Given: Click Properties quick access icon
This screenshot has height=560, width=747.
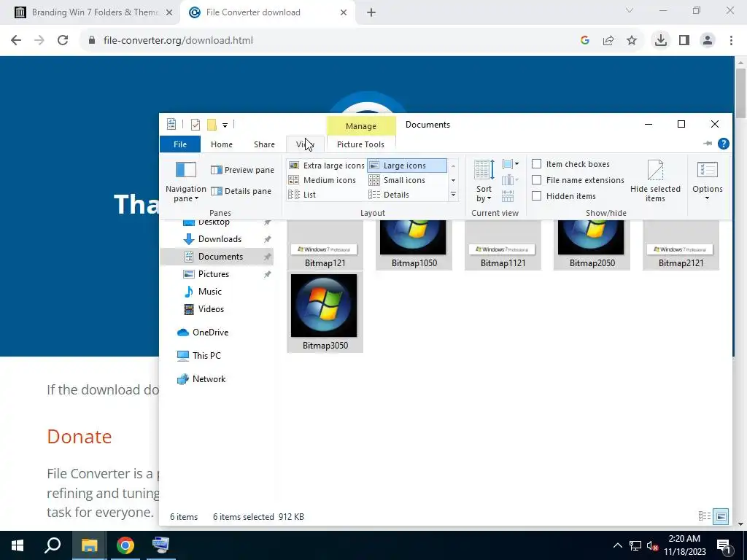Looking at the screenshot, I should tap(196, 125).
